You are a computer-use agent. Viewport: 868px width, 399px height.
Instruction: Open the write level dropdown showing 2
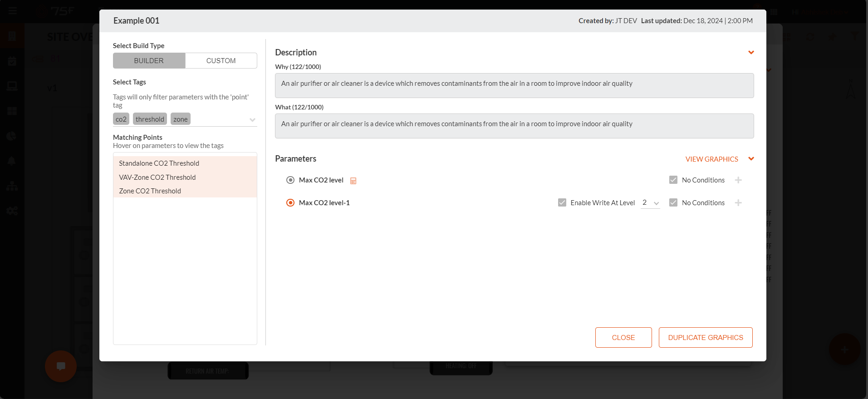click(650, 203)
